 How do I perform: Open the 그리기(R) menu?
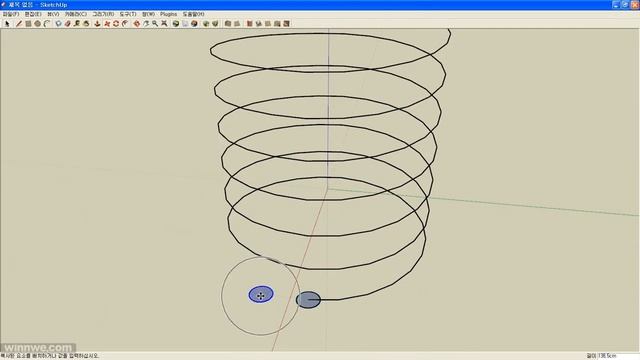103,14
